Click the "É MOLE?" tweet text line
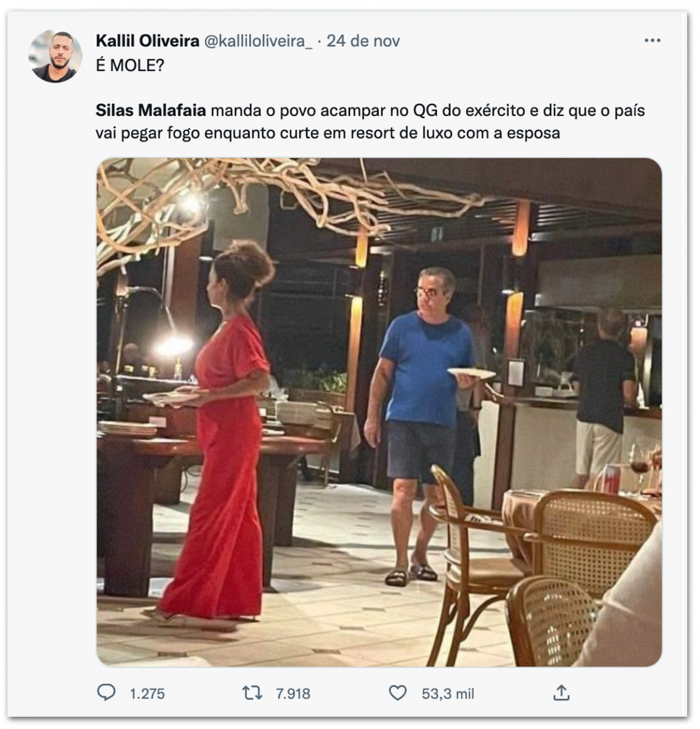 click(130, 66)
